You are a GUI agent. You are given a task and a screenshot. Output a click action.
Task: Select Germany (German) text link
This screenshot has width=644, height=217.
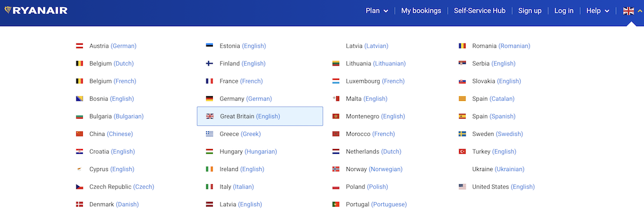click(x=246, y=99)
